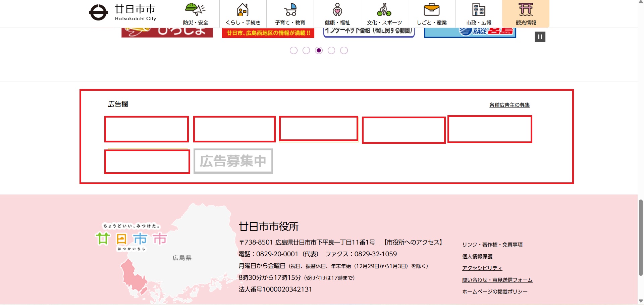Screen dimensions: 644x305
Task: Open the くらし・手続き house icon menu
Action: click(243, 14)
